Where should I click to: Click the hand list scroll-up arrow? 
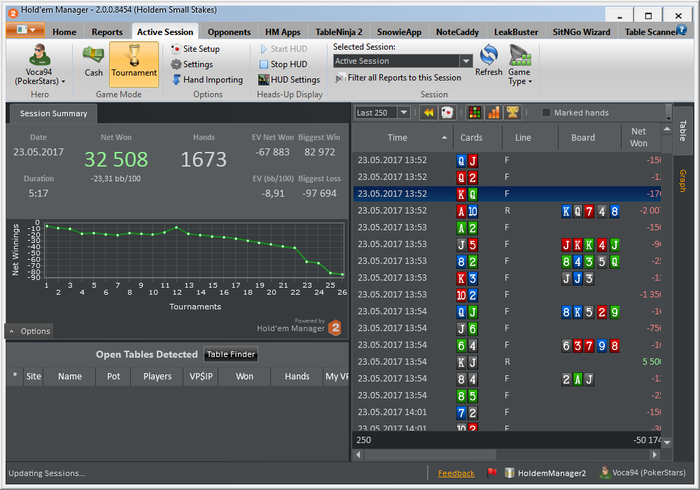pos(667,129)
